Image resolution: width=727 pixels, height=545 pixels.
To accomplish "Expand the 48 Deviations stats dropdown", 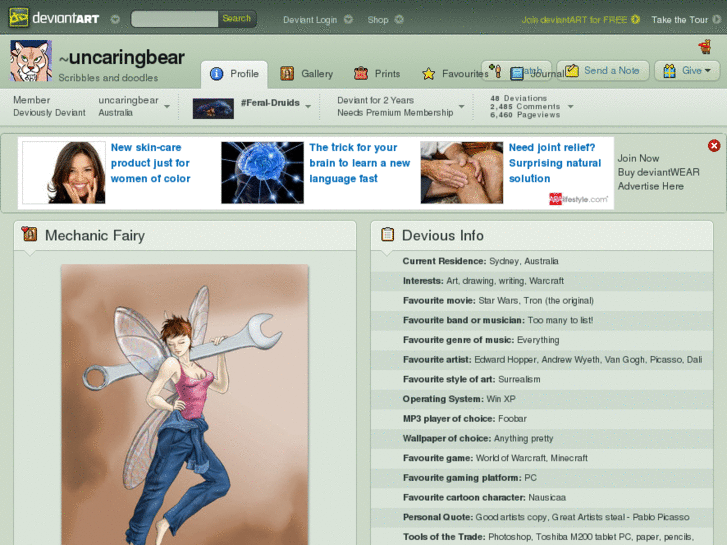I will (x=571, y=107).
